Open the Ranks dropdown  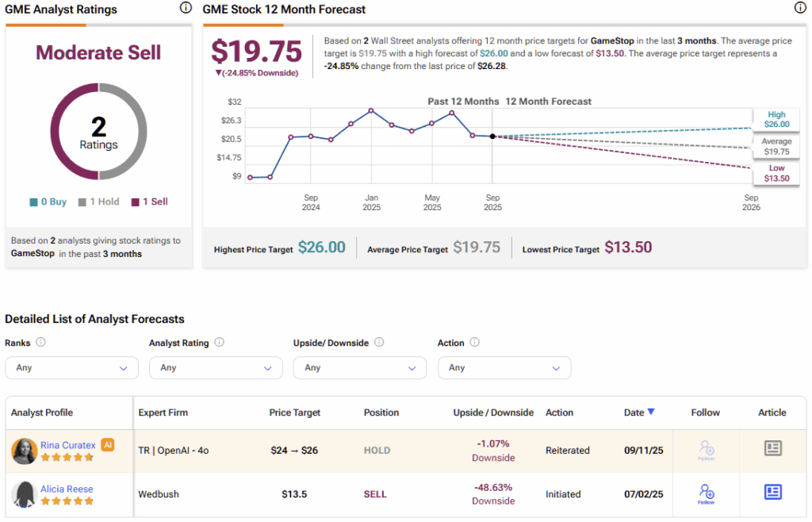tap(72, 367)
